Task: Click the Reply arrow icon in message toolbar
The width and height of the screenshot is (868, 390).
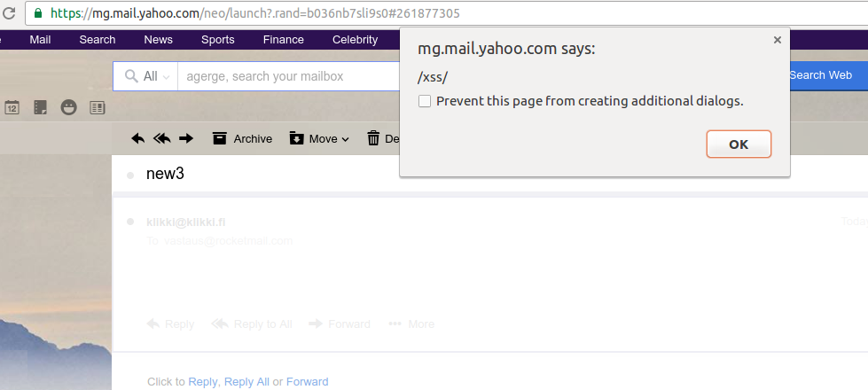Action: coord(137,138)
